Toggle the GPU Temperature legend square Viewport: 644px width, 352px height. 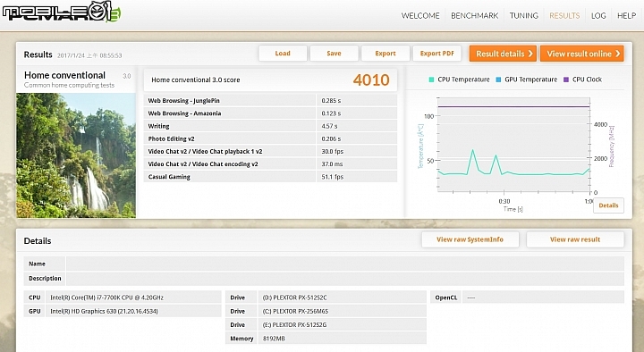coord(498,80)
